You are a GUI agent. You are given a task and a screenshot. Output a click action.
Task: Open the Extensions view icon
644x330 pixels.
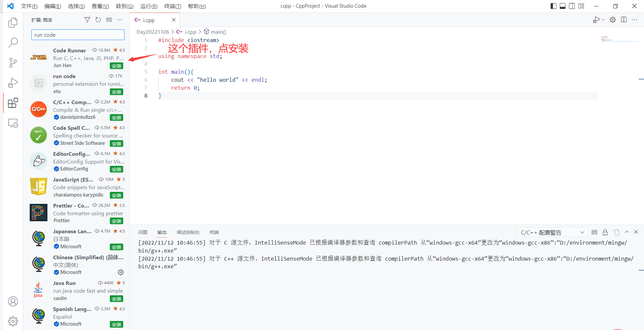click(13, 103)
